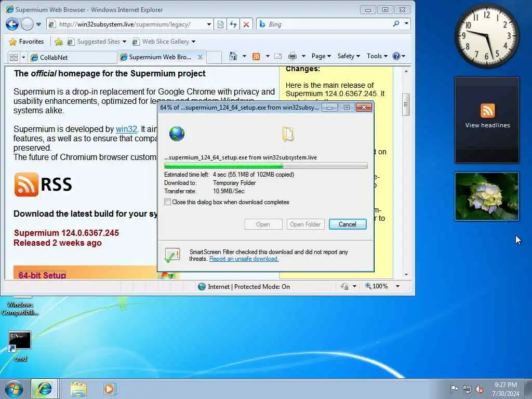Open the search provider dropdown arrow

click(406, 24)
